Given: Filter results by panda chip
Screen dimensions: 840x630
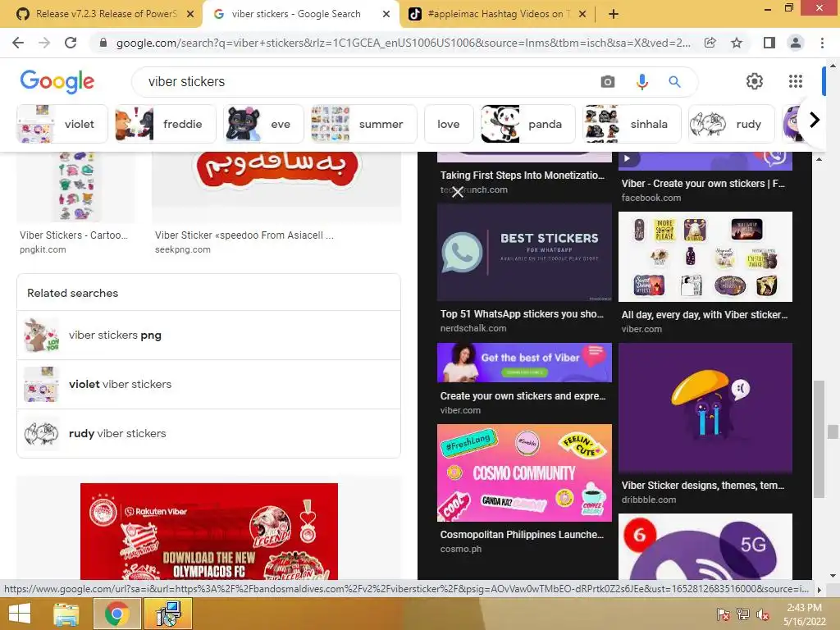Looking at the screenshot, I should point(527,125).
